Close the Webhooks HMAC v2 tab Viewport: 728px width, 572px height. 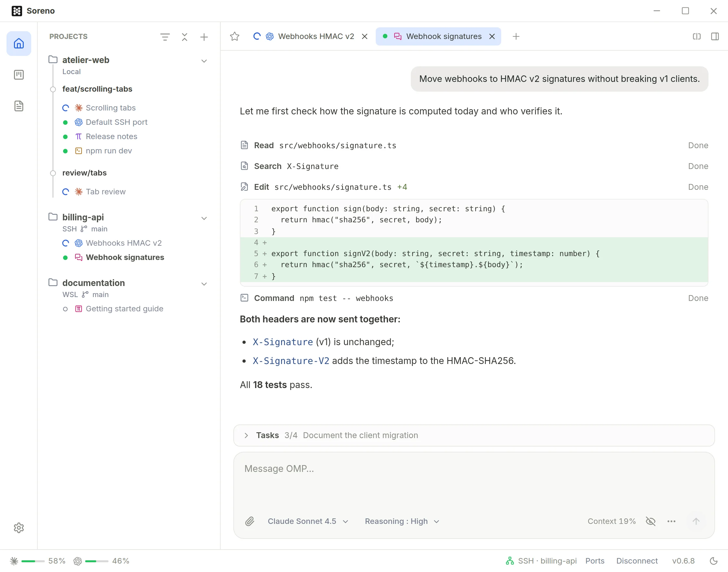[365, 36]
